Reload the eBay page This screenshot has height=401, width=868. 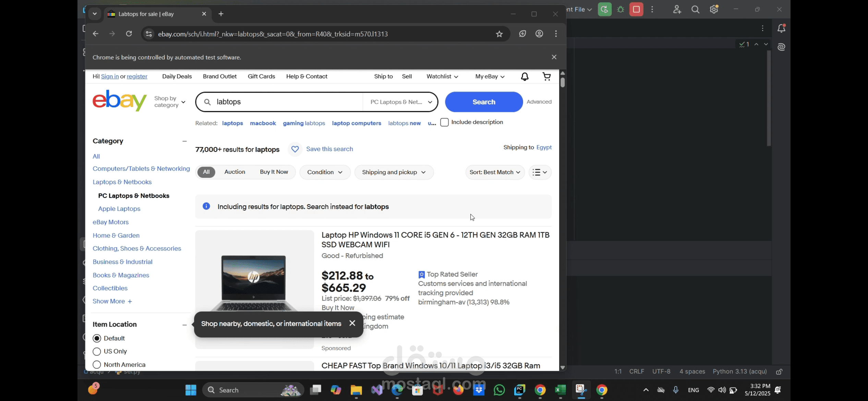[x=129, y=34]
